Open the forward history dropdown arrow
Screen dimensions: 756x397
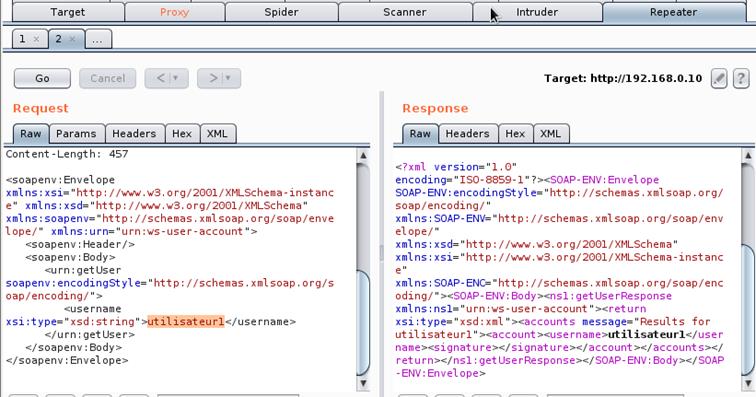point(229,78)
